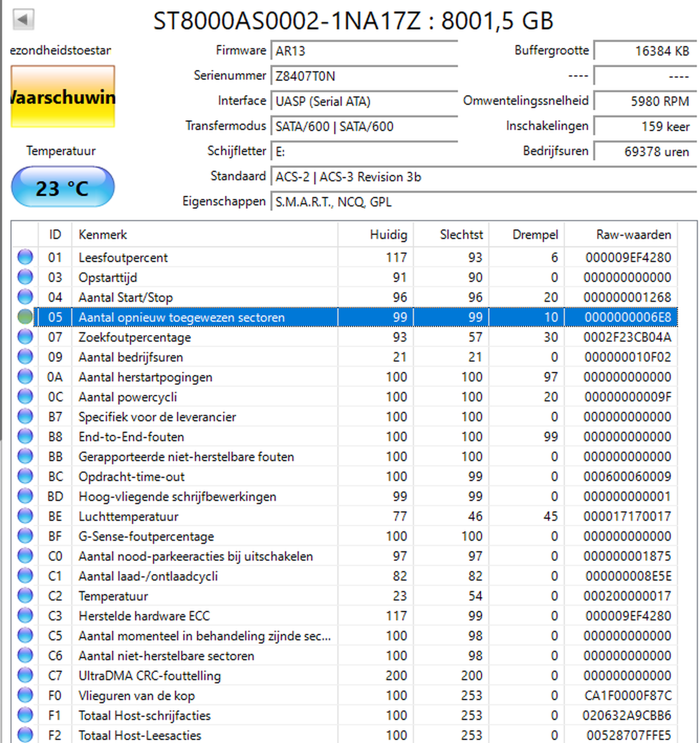Click the 23 °C temperature button
This screenshot has width=700, height=743.
pos(63,187)
